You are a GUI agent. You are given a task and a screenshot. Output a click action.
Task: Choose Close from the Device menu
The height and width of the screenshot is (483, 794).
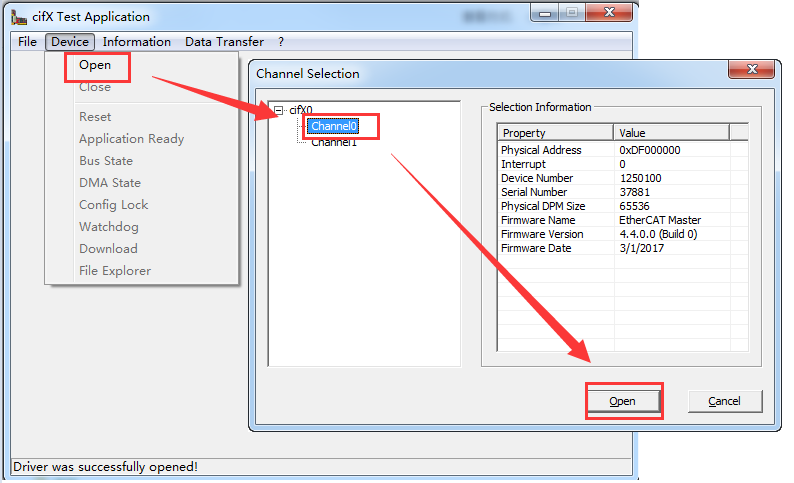pyautogui.click(x=95, y=87)
